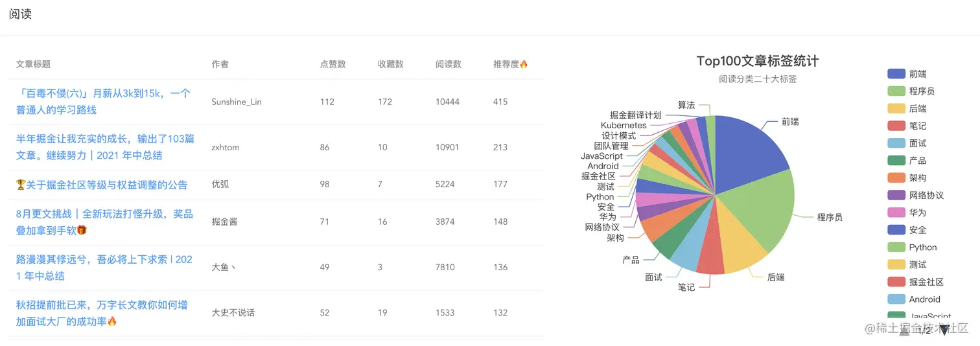Click recommendation score 213
Image resolution: width=980 pixels, height=346 pixels.
tap(500, 147)
